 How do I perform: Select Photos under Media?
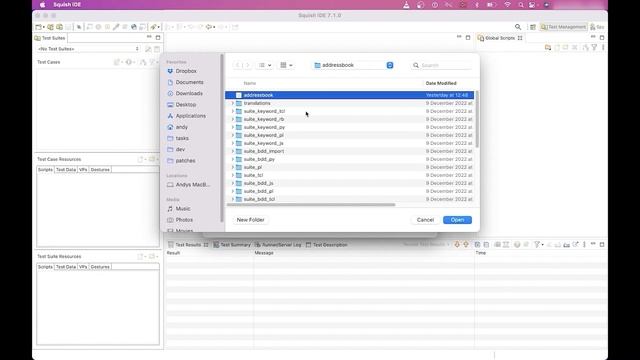click(180, 220)
